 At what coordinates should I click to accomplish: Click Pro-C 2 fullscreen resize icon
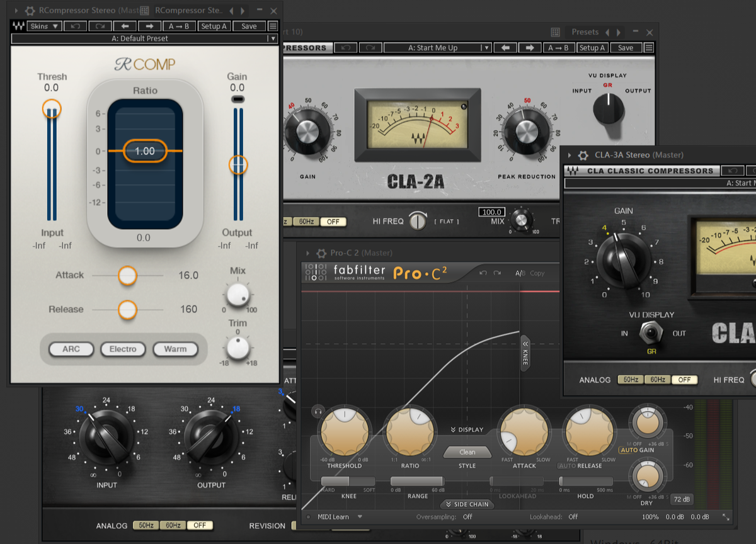click(x=726, y=517)
